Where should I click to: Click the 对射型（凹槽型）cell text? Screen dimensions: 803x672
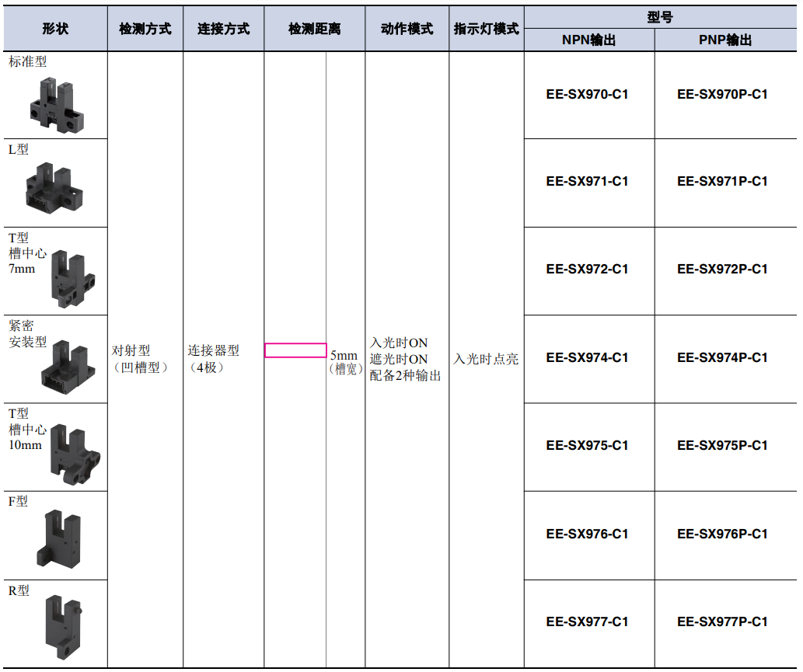click(141, 359)
